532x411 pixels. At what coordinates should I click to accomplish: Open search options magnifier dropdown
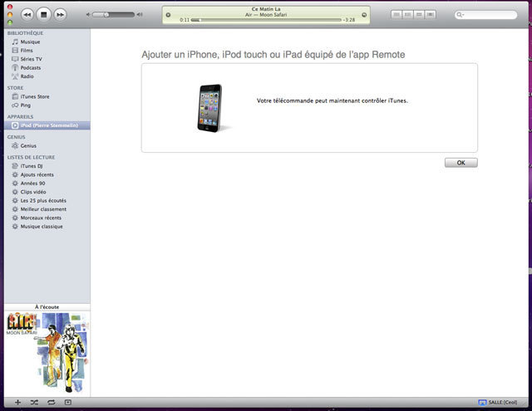point(460,15)
